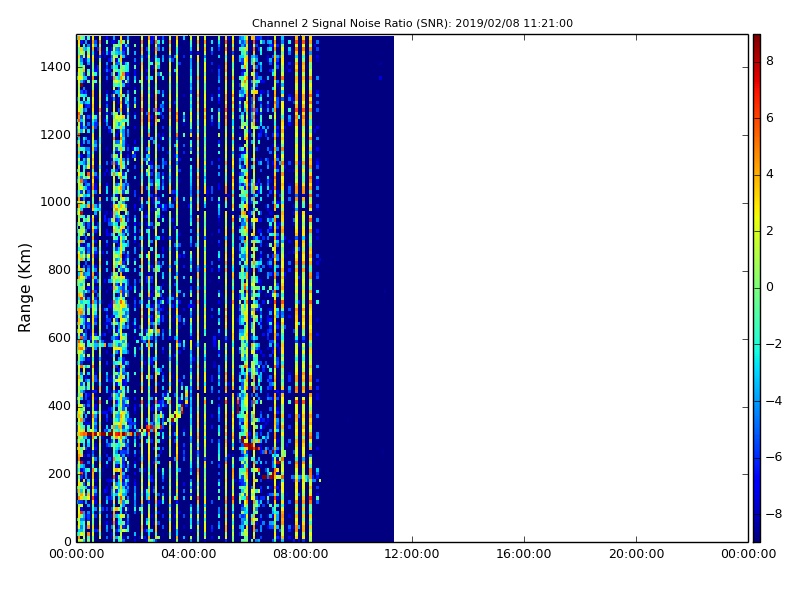
Task: Click the plot title 'Channel 2 Signal Noise Ratio (SNR): 2019/02/08 11:21:00'
Action: click(x=412, y=23)
